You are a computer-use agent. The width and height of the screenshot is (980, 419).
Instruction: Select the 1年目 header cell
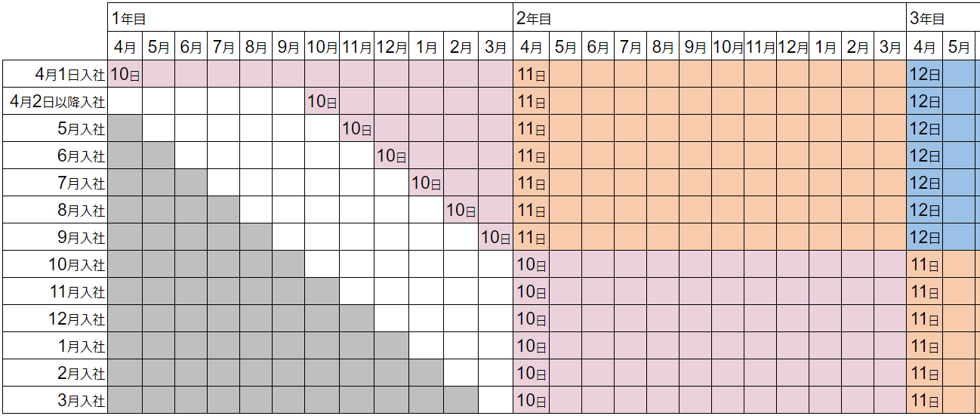pyautogui.click(x=310, y=19)
